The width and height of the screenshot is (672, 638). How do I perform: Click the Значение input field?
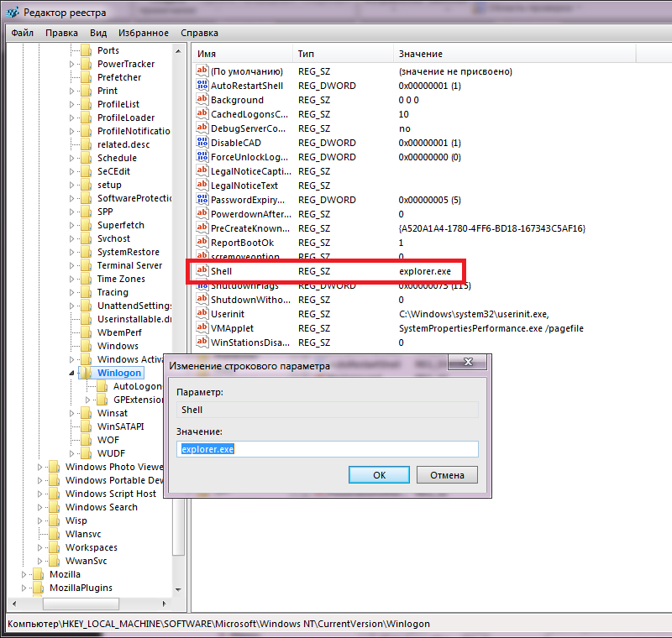328,449
